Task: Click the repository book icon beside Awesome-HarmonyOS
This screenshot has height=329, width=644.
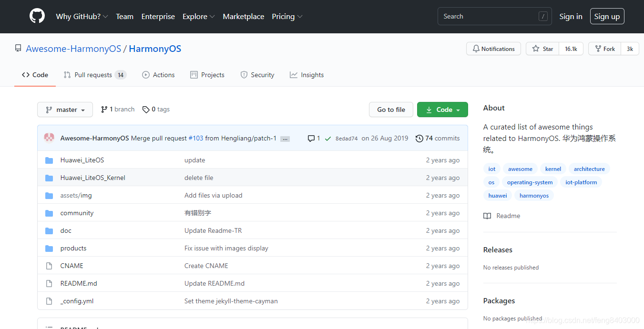Action: tap(18, 49)
